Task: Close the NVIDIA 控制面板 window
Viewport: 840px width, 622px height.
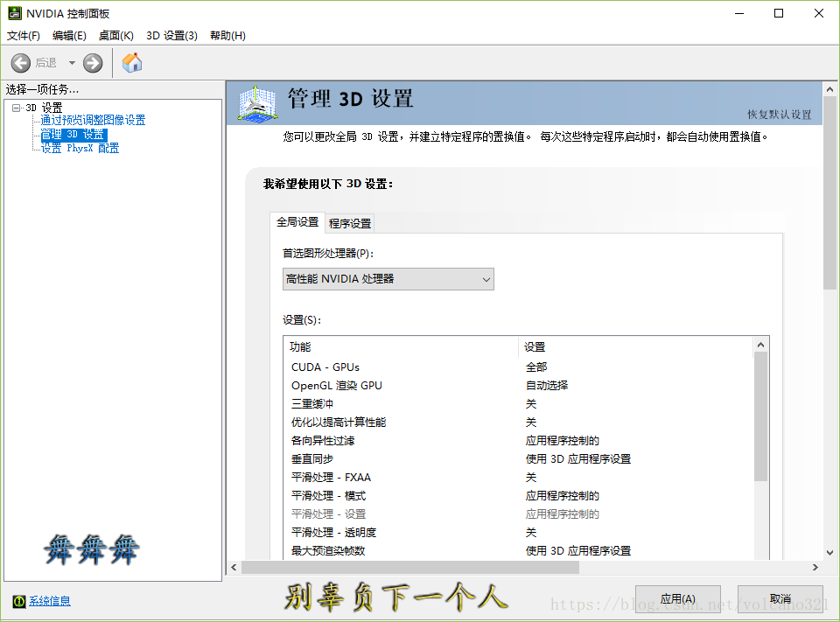Action: (819, 13)
